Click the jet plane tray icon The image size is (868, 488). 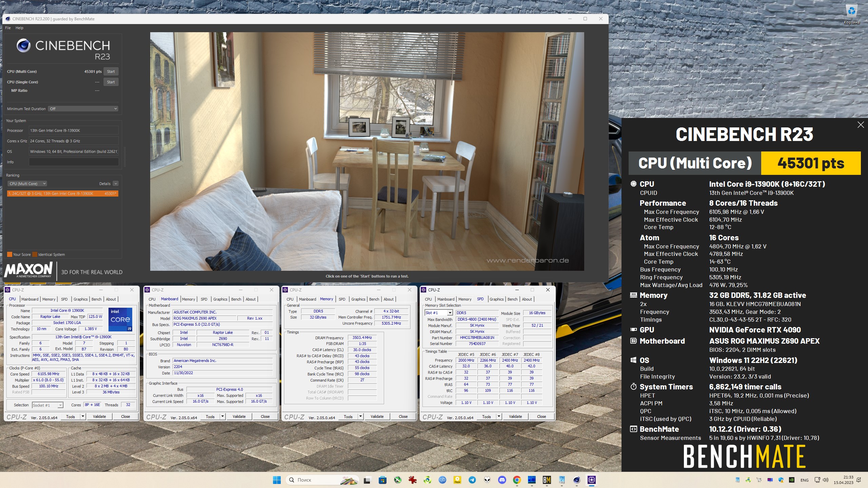759,480
